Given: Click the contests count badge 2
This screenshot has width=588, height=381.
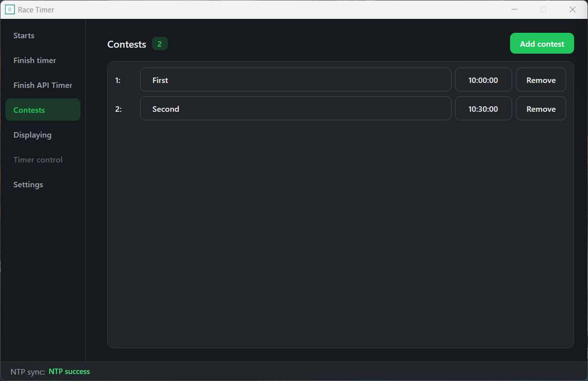Looking at the screenshot, I should [x=159, y=44].
